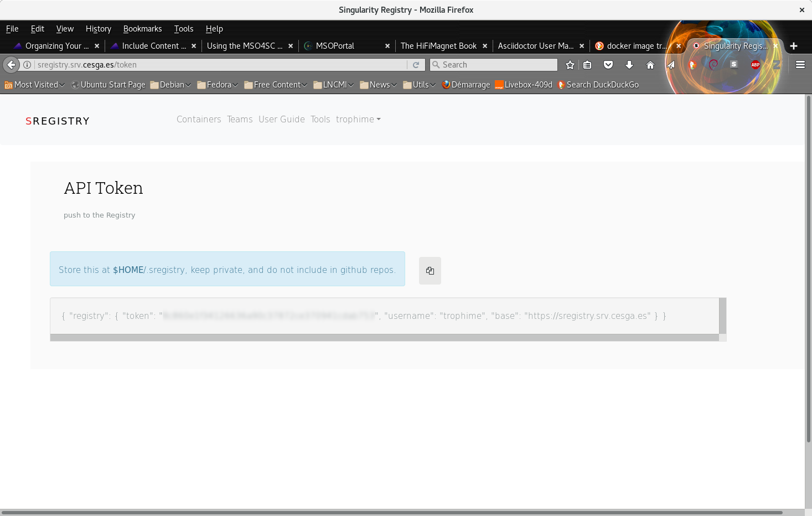The height and width of the screenshot is (516, 812).
Task: Bookmark this page with the star icon
Action: pos(570,65)
